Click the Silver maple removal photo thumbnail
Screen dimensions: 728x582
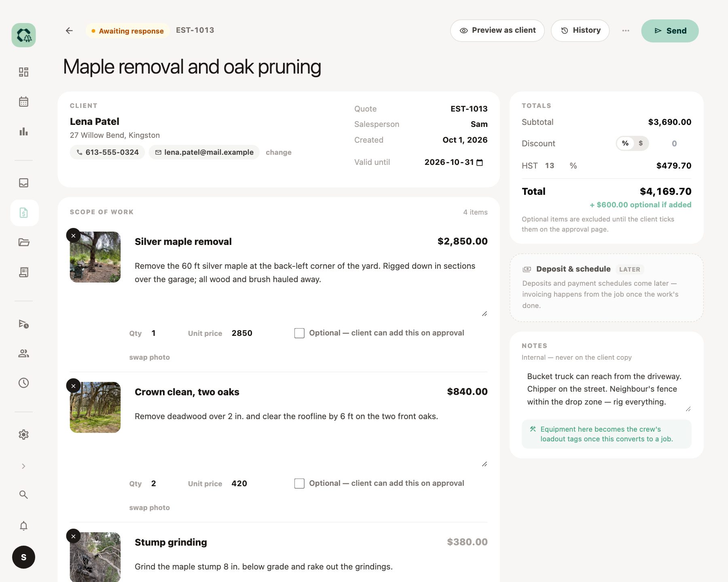click(95, 257)
